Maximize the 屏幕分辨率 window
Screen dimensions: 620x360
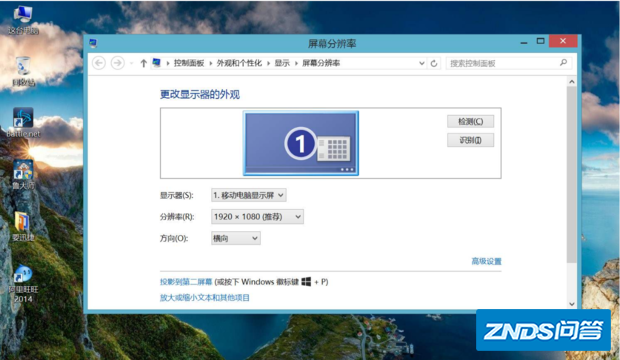pos(541,41)
